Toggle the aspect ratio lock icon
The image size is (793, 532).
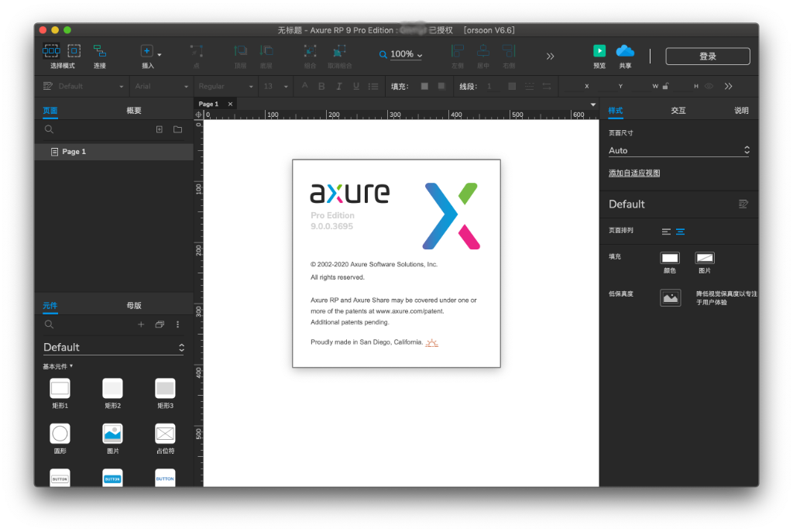pos(665,86)
